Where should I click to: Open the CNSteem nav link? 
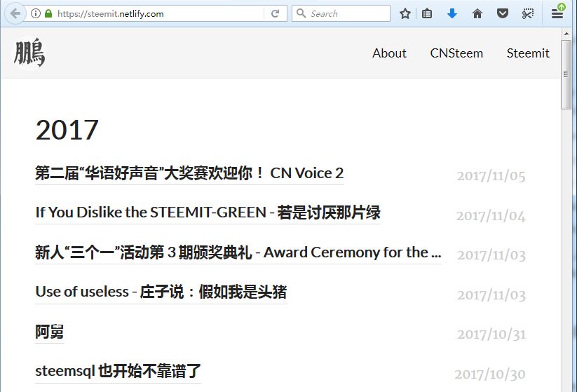(456, 53)
